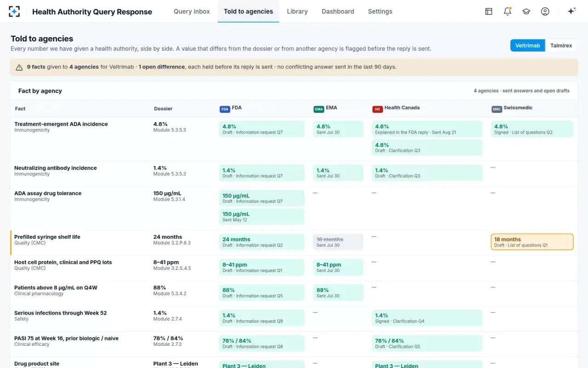Click the ADA assay drug tolerance fact
Screen dimensions: 588x368
pos(48,193)
